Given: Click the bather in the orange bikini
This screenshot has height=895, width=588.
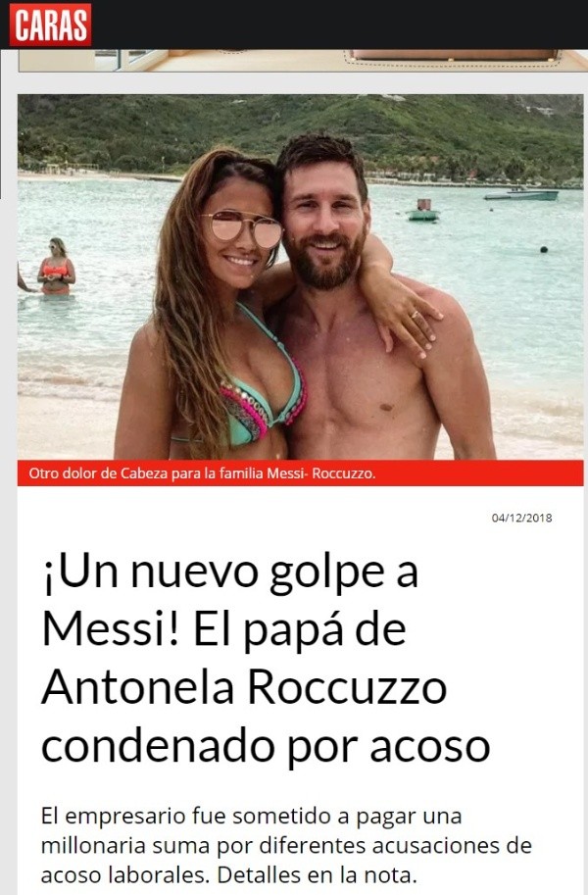Looking at the screenshot, I should tap(56, 267).
